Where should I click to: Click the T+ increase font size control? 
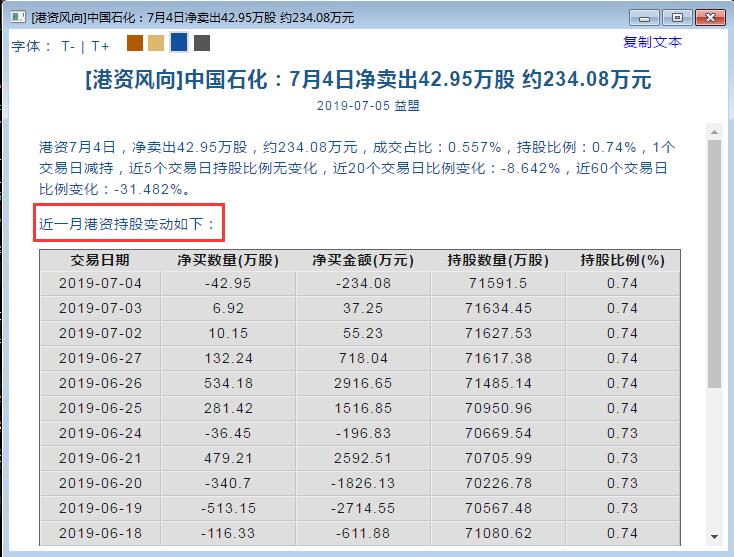click(x=100, y=46)
